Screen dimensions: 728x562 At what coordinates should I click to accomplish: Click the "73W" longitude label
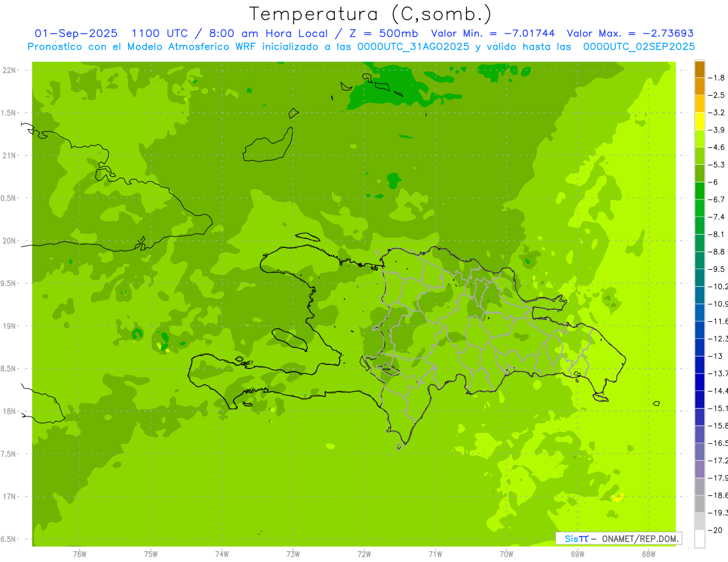[x=293, y=554]
